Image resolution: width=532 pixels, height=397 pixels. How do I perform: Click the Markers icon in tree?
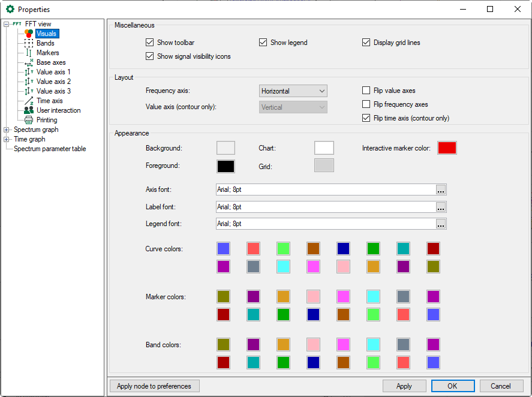[x=29, y=53]
